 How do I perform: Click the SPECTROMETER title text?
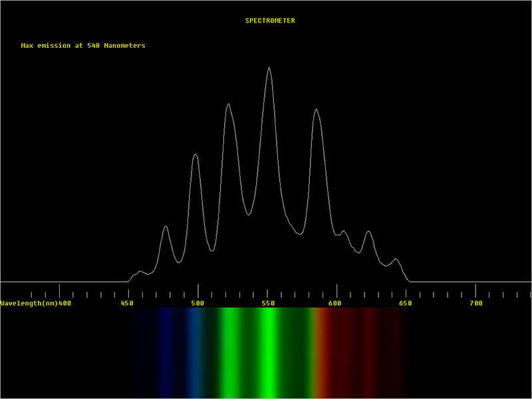(x=270, y=21)
